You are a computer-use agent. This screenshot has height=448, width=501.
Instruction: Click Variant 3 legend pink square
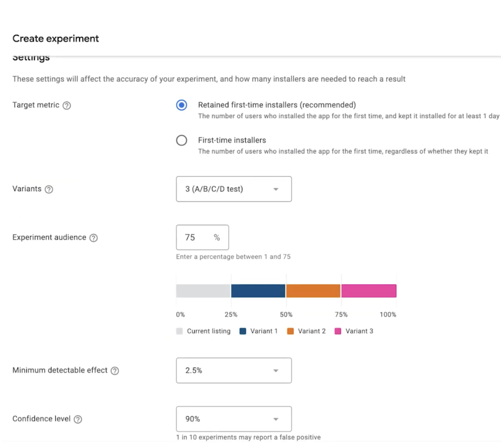338,331
